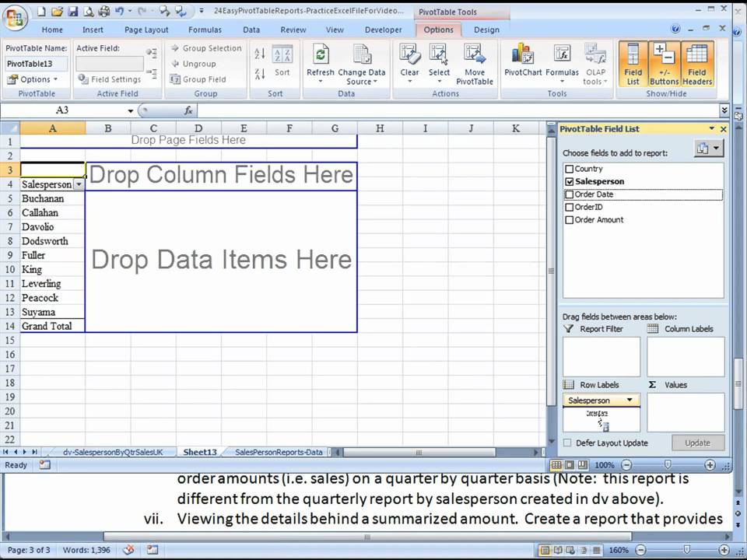Image resolution: width=747 pixels, height=560 pixels.
Task: Insert a PivotChart from the Tools group
Action: (523, 61)
